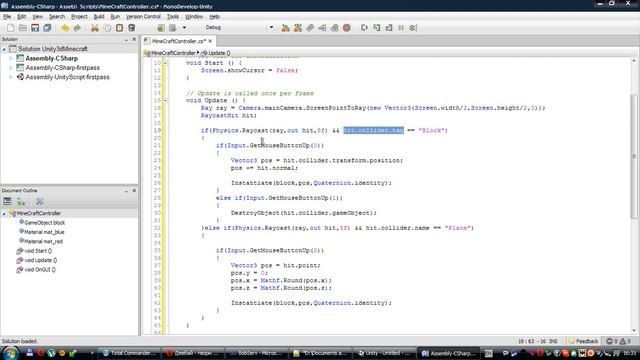640x360 pixels.
Task: Collapse the Solution Unity3dMinecraft node
Action: (4, 49)
